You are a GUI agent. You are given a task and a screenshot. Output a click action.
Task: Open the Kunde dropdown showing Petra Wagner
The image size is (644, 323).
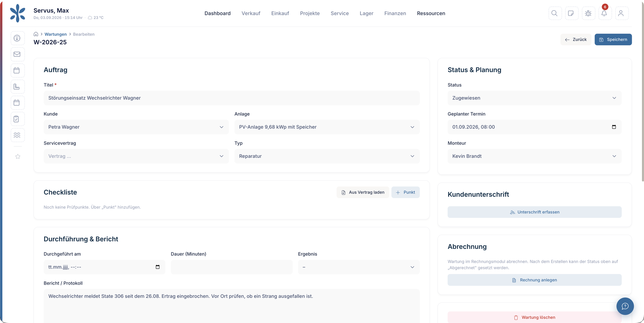136,127
